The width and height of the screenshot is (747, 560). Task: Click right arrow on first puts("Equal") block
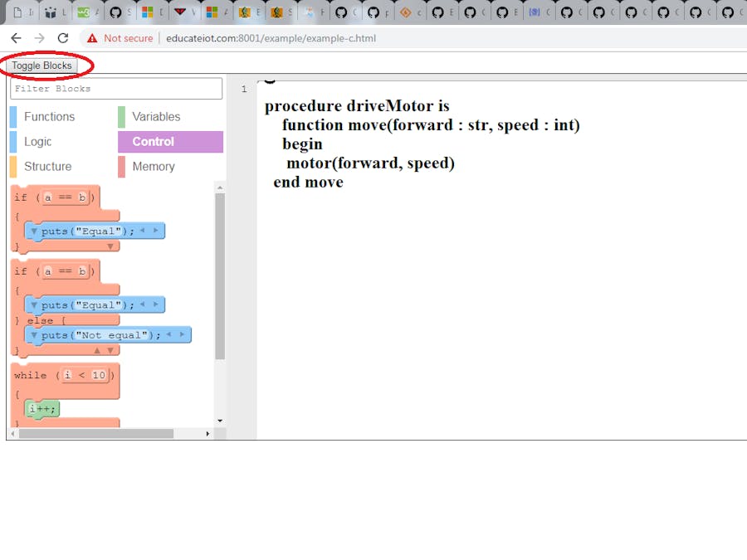click(154, 231)
